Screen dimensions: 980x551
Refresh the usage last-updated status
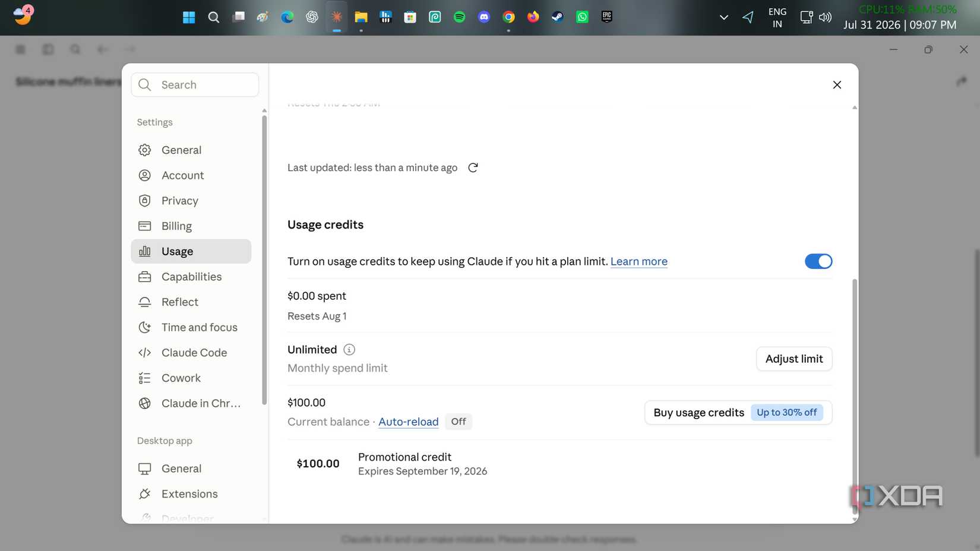[473, 167]
